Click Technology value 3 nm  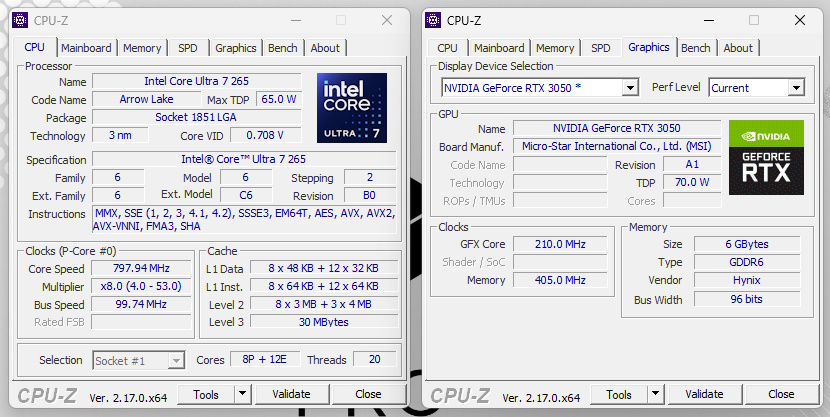tap(120, 135)
